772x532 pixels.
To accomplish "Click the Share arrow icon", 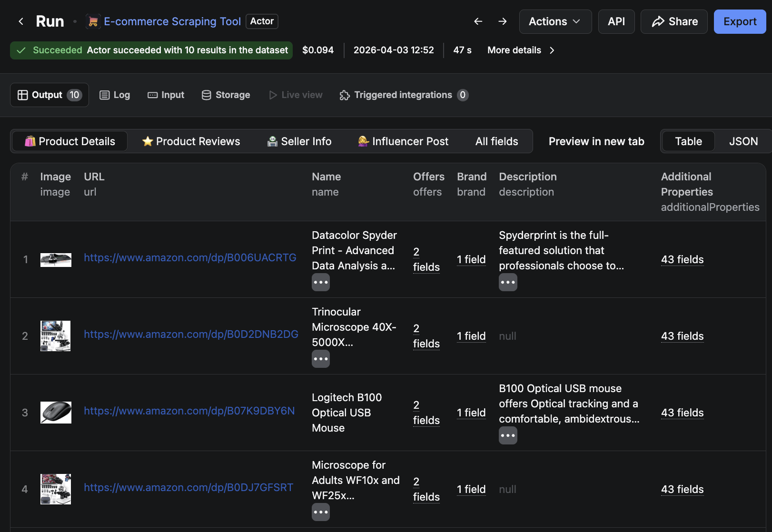I will click(x=659, y=21).
